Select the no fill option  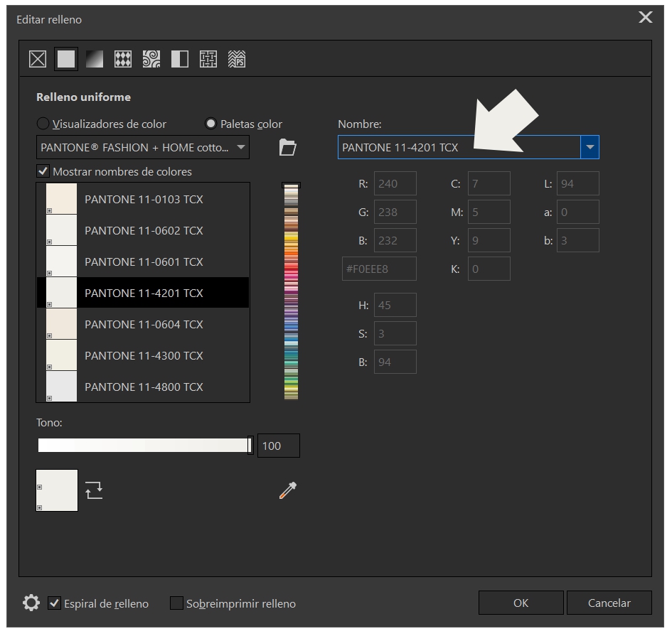37,59
